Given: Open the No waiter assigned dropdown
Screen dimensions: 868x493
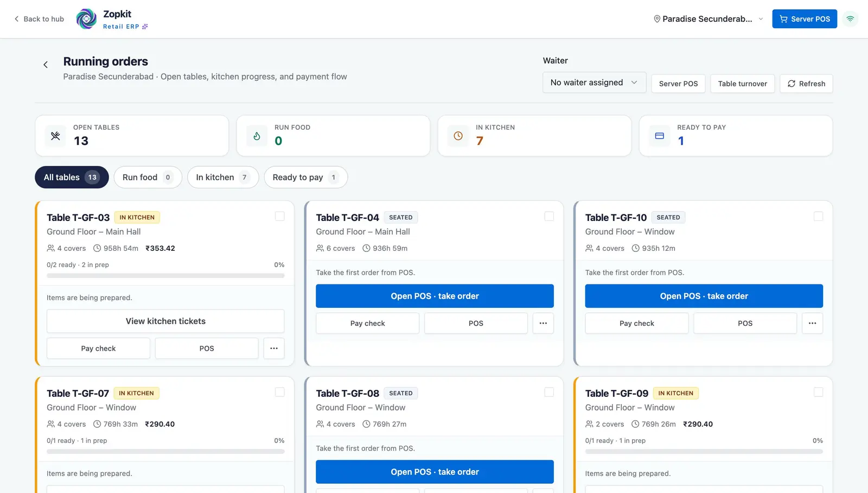Looking at the screenshot, I should [x=594, y=83].
